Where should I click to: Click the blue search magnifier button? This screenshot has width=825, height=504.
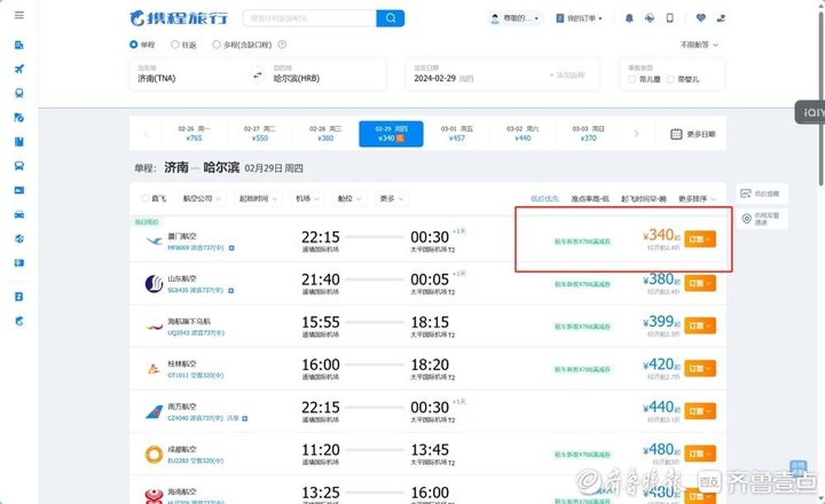coord(390,18)
